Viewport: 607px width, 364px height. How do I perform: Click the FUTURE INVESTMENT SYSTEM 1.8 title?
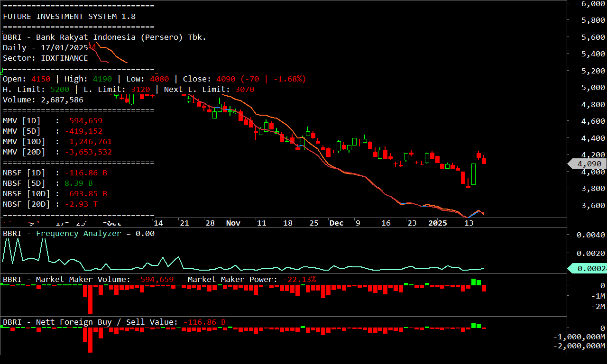(x=69, y=16)
